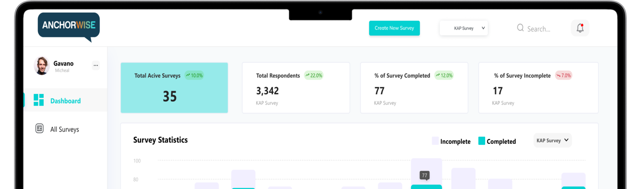This screenshot has width=644, height=189.
Task: Click the Create New Survey button
Action: [x=394, y=28]
